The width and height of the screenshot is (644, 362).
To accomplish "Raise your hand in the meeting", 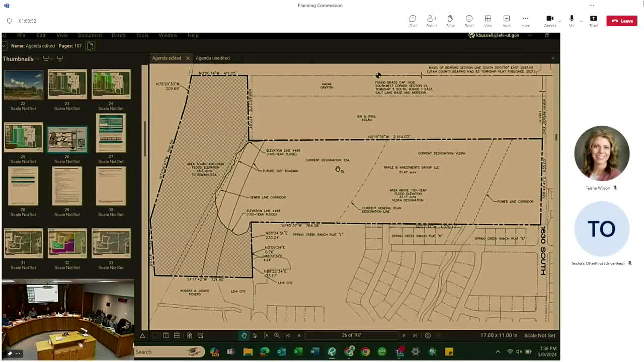I will click(450, 20).
